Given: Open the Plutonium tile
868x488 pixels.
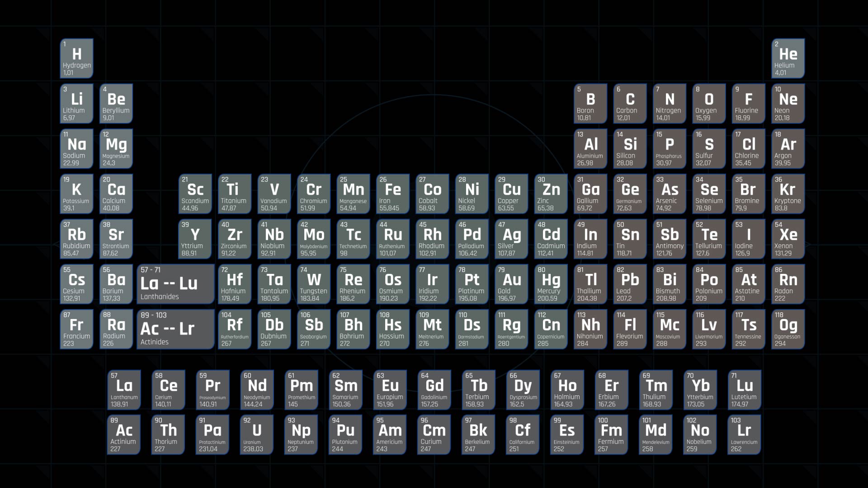Looking at the screenshot, I should click(x=346, y=435).
